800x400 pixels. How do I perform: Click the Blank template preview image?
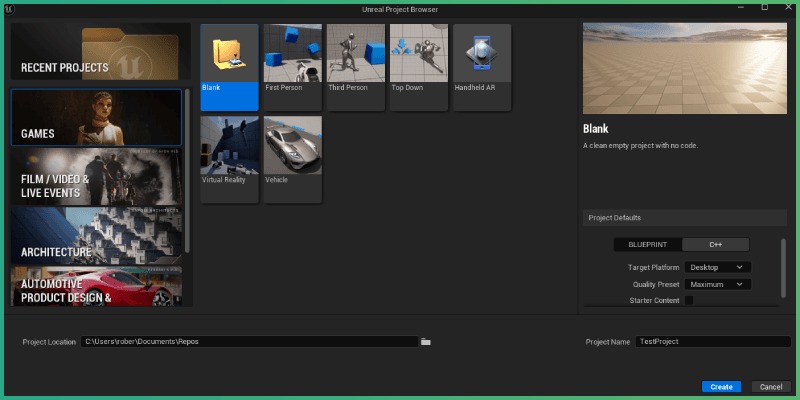click(685, 68)
